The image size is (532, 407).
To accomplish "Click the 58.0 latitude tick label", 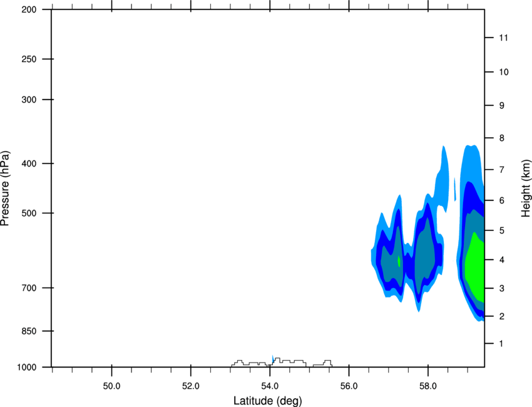I will (x=428, y=386).
